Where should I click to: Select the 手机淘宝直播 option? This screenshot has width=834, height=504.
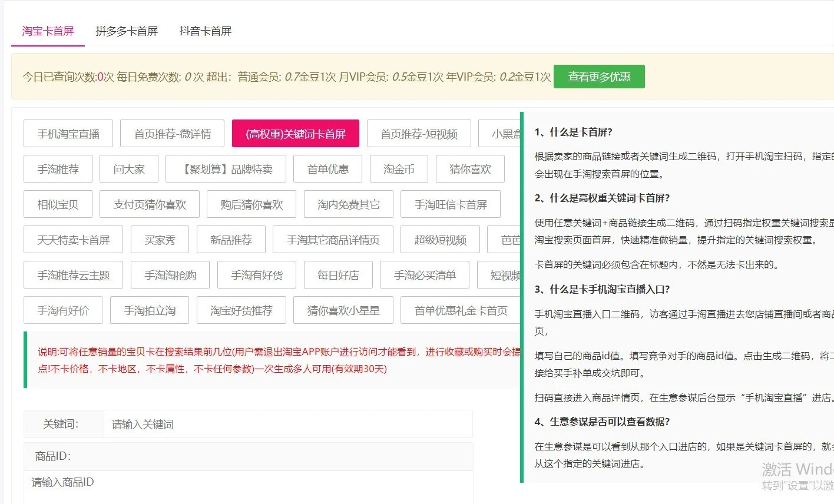coord(68,134)
